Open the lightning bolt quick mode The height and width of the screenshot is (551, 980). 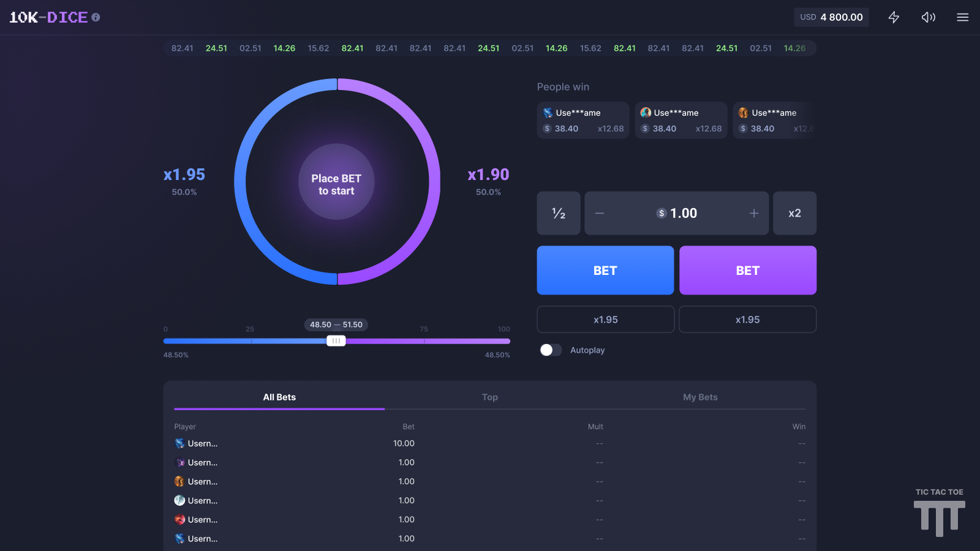(x=894, y=17)
